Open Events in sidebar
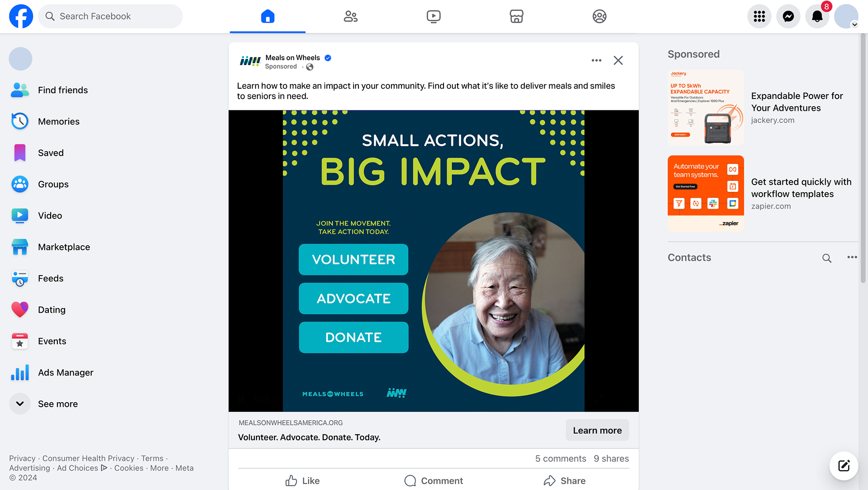 [x=52, y=341]
